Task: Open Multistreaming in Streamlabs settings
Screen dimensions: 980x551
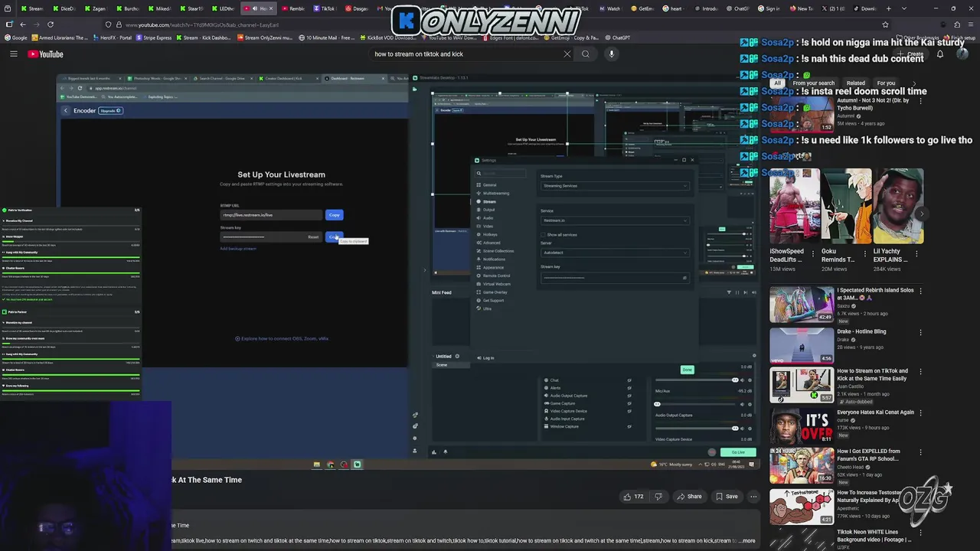Action: point(495,193)
